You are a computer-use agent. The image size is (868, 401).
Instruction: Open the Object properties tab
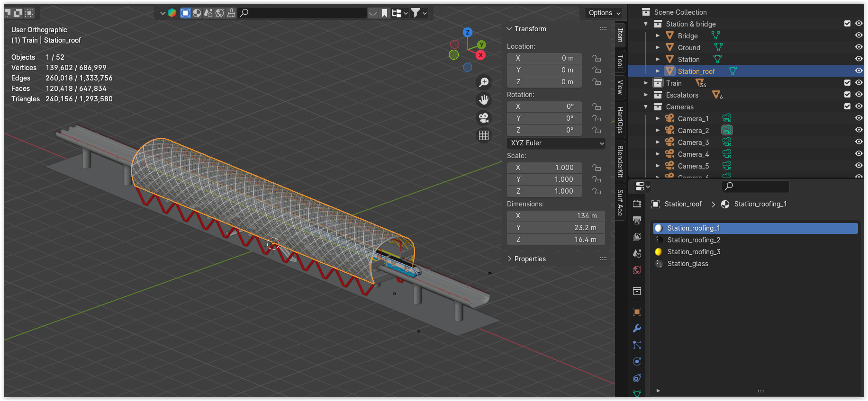[637, 312]
